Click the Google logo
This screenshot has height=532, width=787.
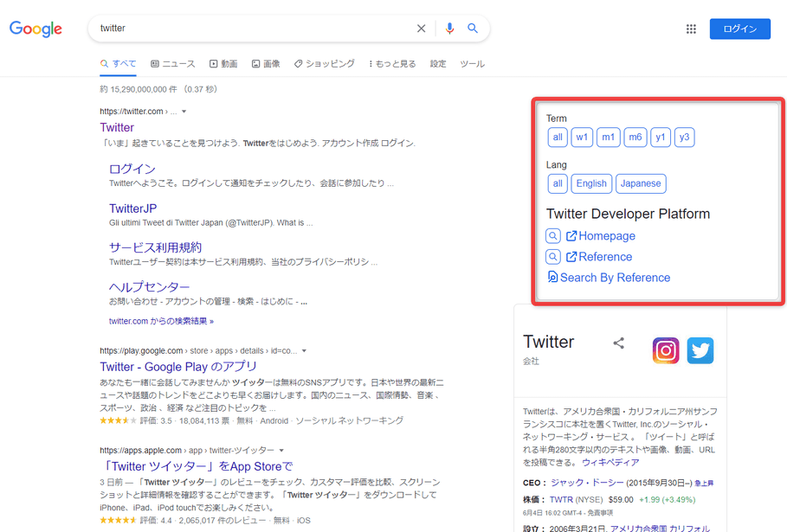35,29
